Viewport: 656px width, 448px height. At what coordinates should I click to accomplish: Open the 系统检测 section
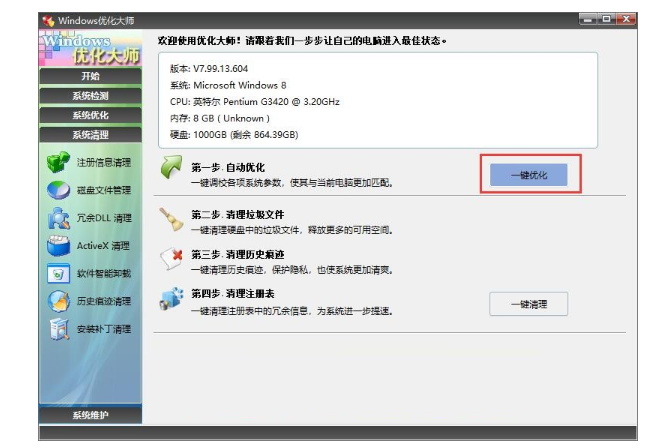pos(90,96)
